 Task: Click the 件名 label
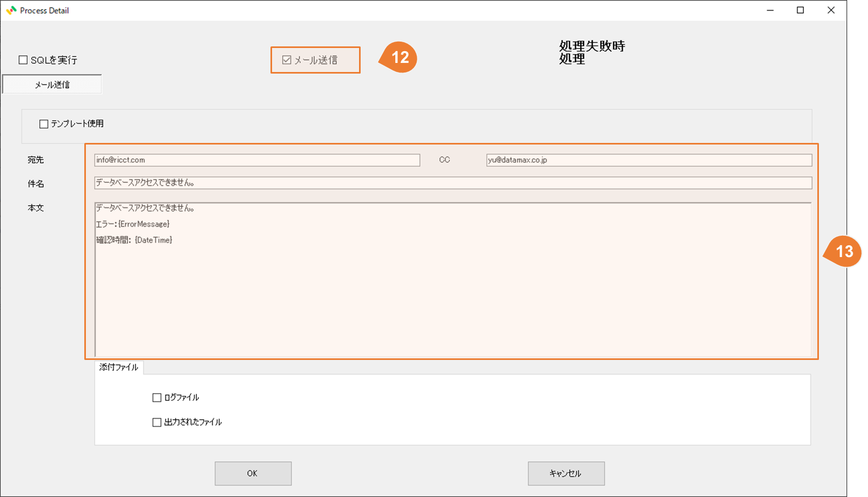click(36, 184)
